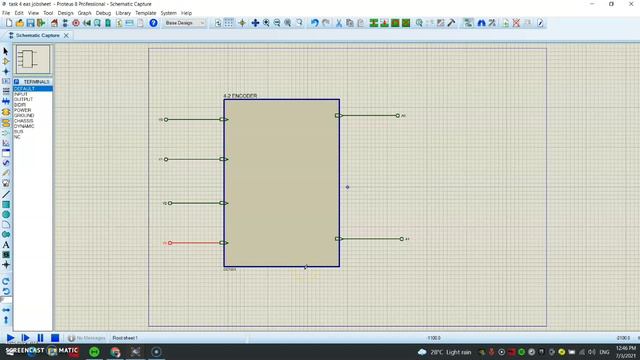Viewport: 640px width, 360px height.
Task: Pause the simulation
Action: [40, 338]
